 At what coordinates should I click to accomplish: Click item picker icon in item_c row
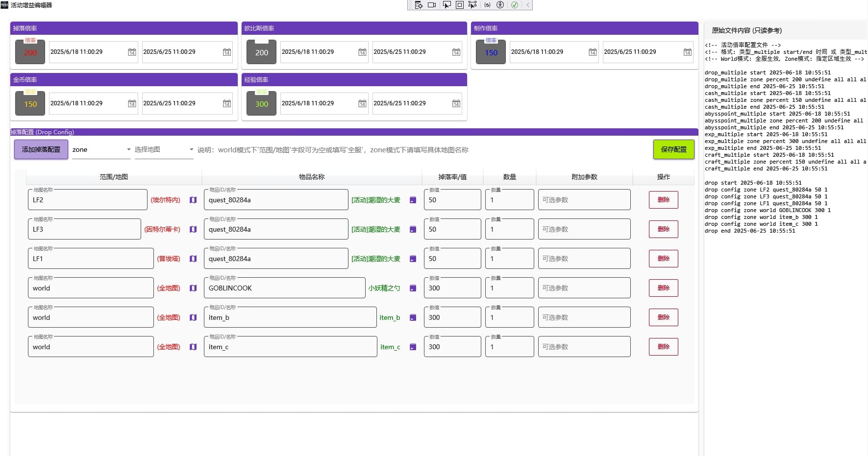click(x=413, y=347)
